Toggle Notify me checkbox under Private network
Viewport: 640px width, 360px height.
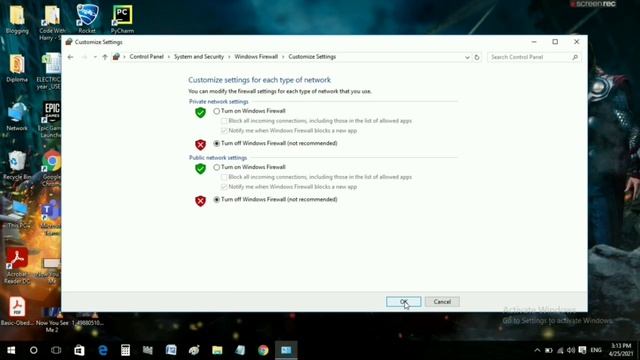click(x=224, y=131)
